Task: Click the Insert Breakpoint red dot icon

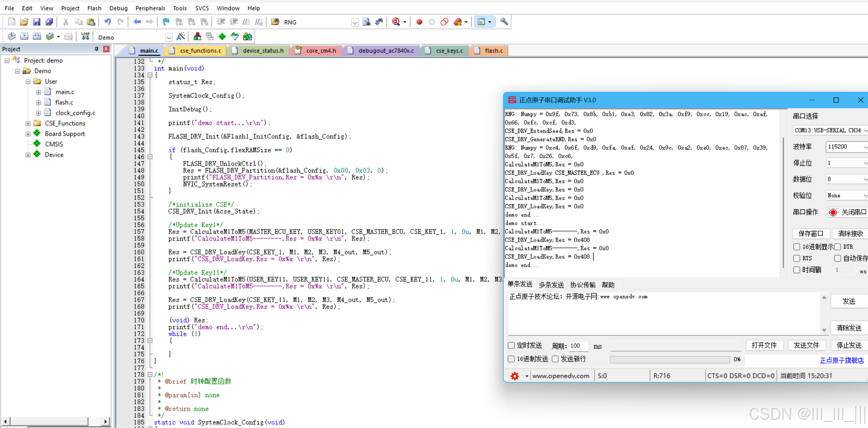Action: [419, 22]
